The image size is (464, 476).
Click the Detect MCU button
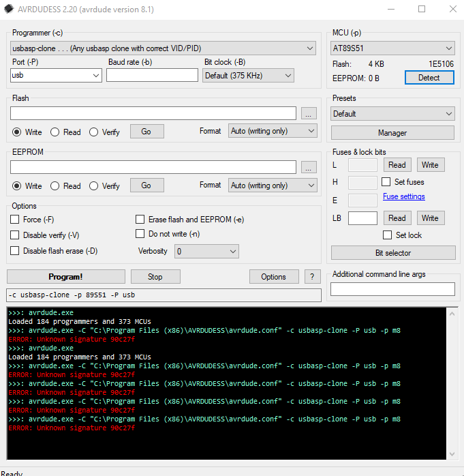pos(429,78)
